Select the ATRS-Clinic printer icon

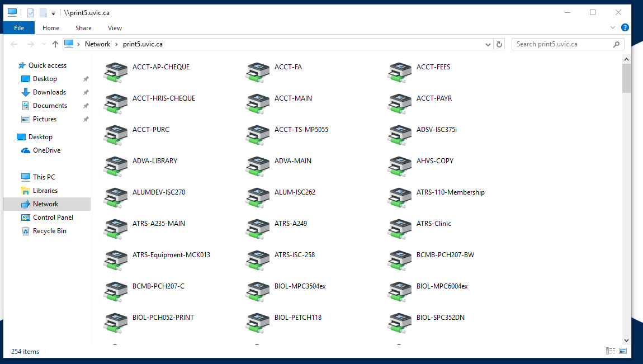399,229
